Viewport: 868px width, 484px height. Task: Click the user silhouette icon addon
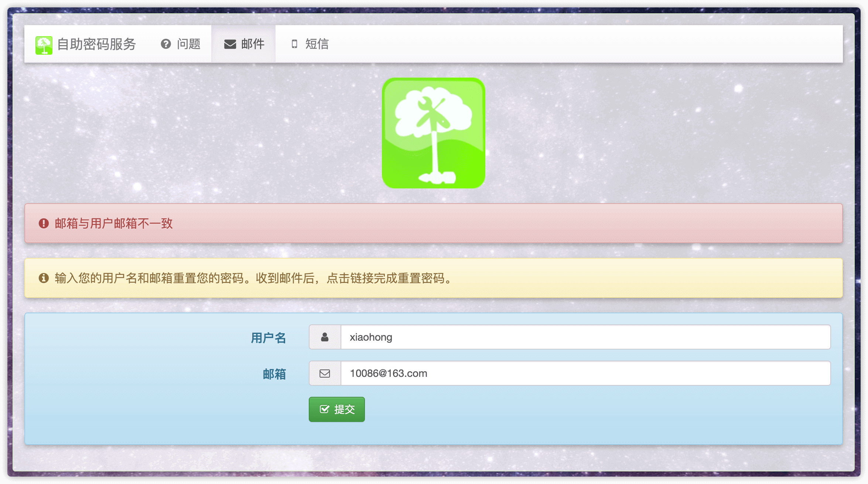pos(325,337)
